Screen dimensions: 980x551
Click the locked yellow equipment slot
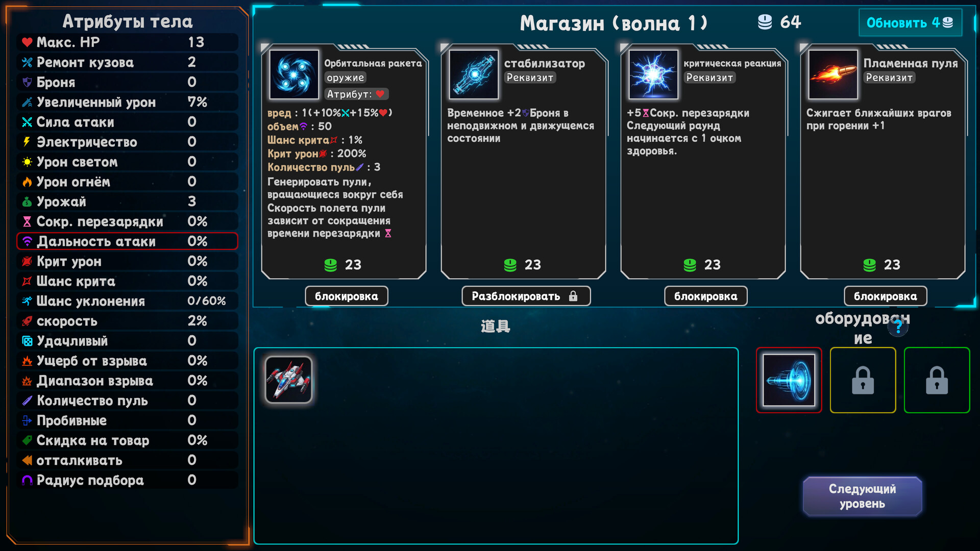click(863, 380)
